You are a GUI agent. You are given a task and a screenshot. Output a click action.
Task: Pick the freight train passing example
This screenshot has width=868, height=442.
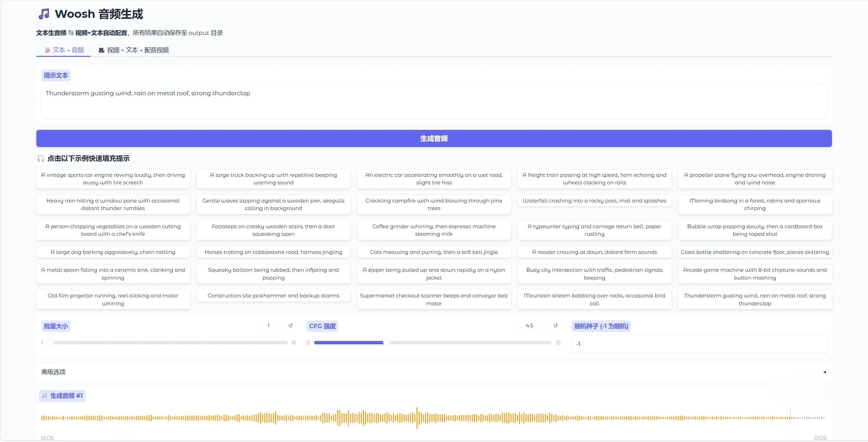pos(594,179)
